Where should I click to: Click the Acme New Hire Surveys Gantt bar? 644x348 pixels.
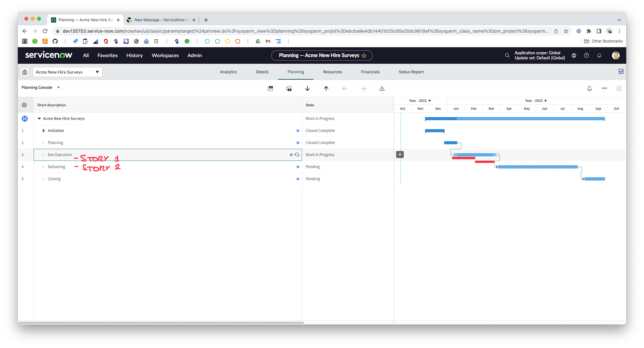(x=515, y=119)
